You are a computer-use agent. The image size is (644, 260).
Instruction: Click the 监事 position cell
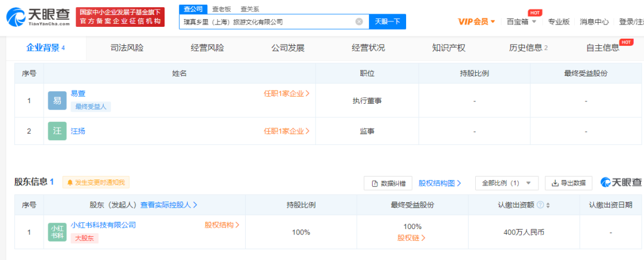tap(367, 131)
